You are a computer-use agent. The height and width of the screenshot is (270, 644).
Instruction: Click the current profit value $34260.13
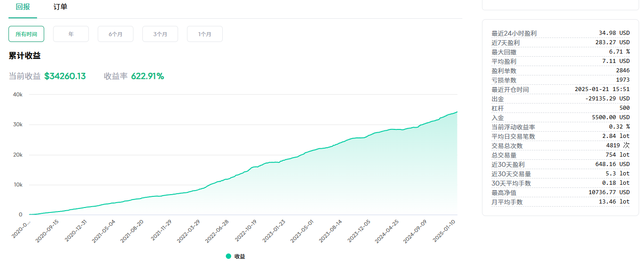pyautogui.click(x=65, y=76)
